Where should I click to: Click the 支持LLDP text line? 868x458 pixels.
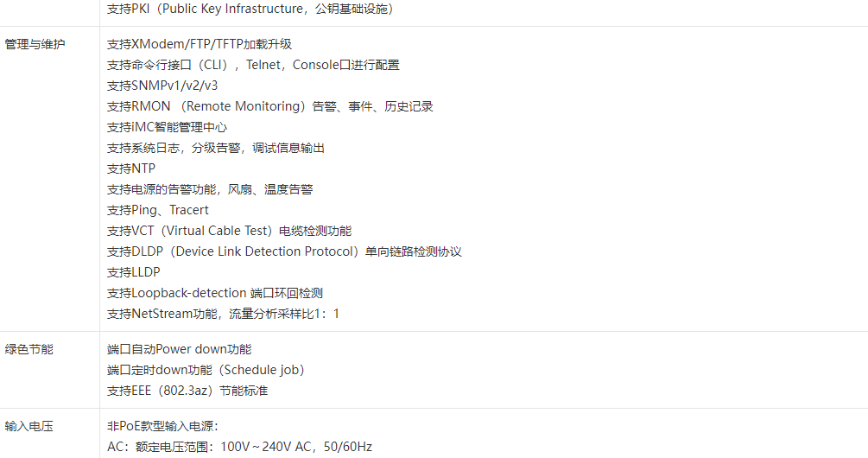tap(134, 272)
